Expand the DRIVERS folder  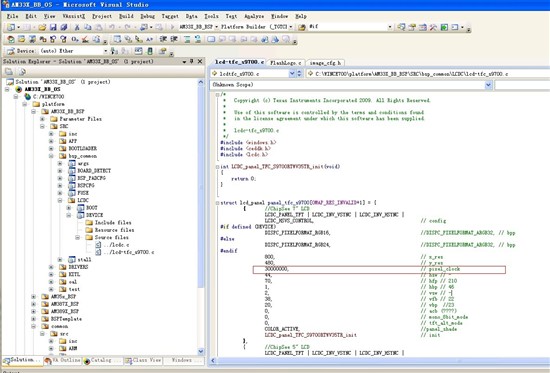point(51,267)
